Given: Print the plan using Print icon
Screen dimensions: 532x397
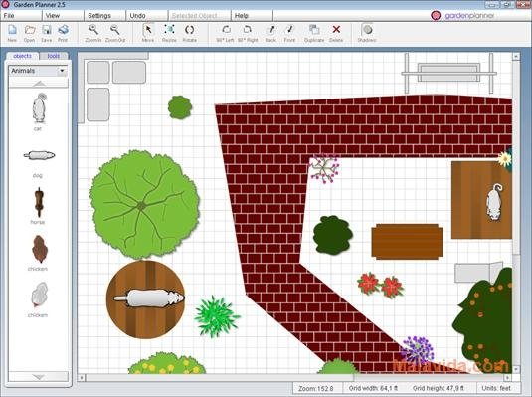Looking at the screenshot, I should point(63,33).
